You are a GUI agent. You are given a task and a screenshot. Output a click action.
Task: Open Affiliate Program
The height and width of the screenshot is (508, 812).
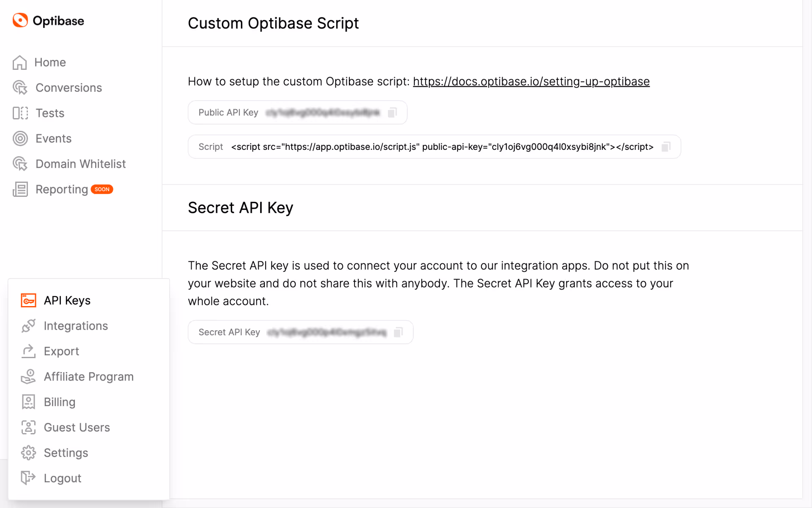click(x=88, y=376)
